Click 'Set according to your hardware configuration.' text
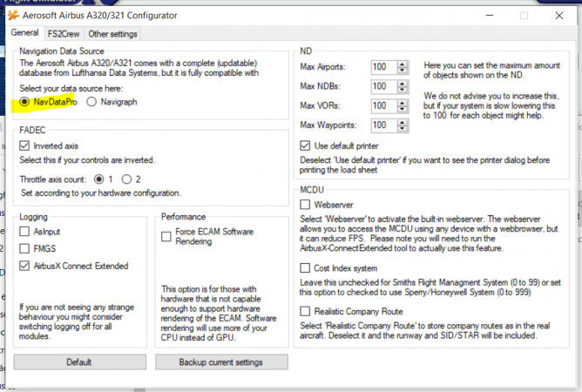The image size is (582, 392). click(x=101, y=193)
